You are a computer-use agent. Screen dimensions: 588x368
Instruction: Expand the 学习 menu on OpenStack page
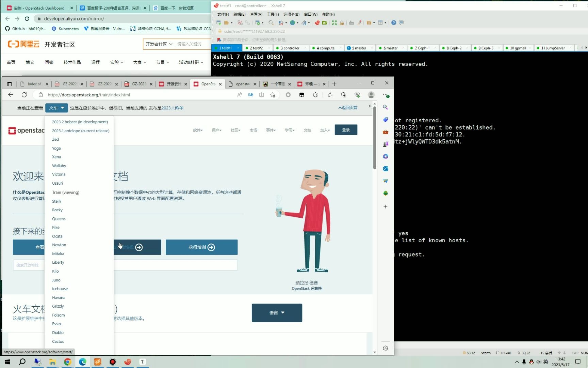coord(290,130)
